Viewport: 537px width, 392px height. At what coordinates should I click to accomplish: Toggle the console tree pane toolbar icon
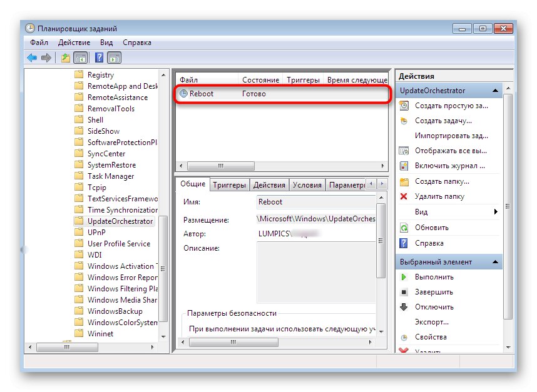tap(81, 58)
